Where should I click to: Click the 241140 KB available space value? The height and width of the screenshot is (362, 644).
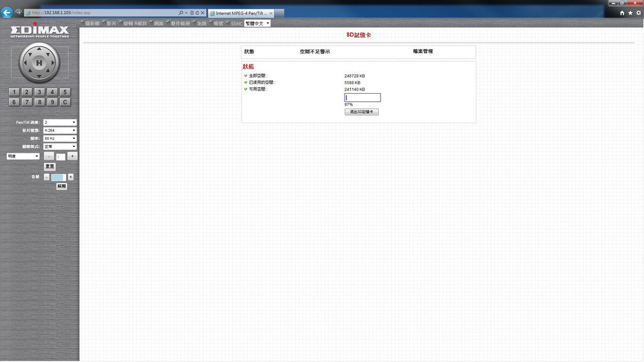[x=355, y=89]
